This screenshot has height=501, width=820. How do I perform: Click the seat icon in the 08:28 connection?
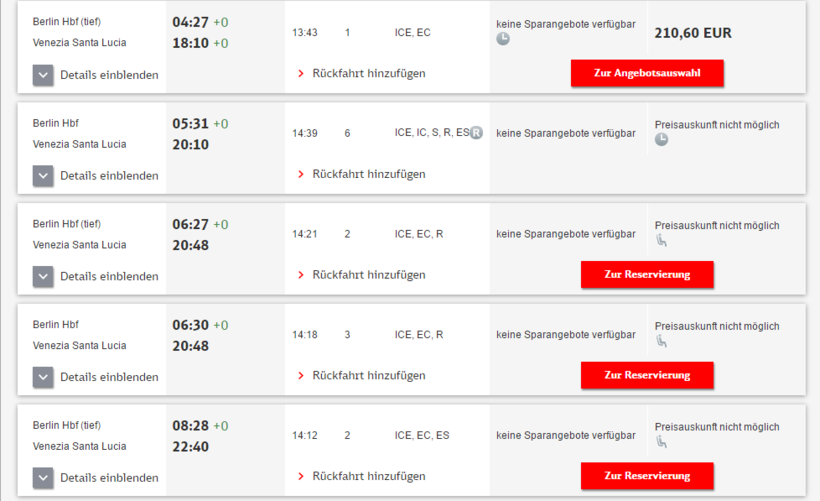[661, 443]
